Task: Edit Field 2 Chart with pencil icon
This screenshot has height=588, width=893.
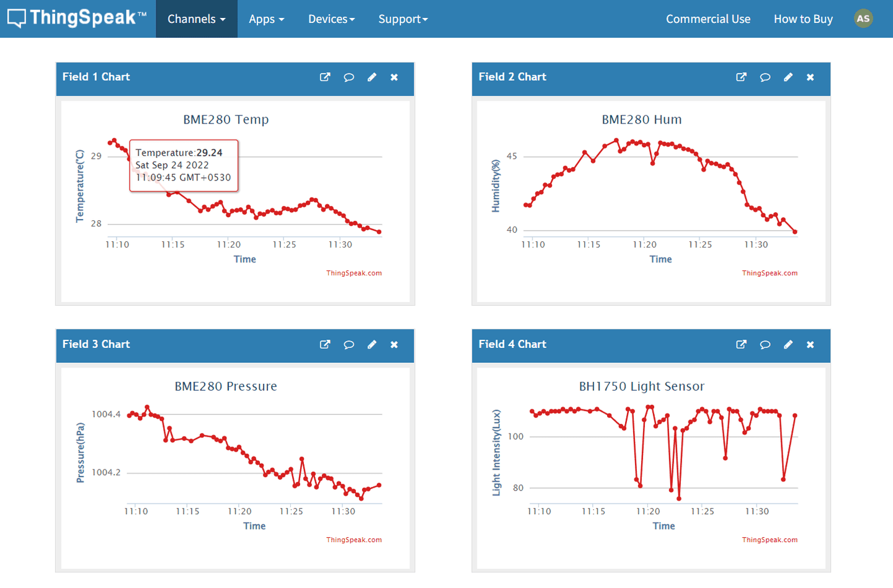Action: tap(788, 77)
